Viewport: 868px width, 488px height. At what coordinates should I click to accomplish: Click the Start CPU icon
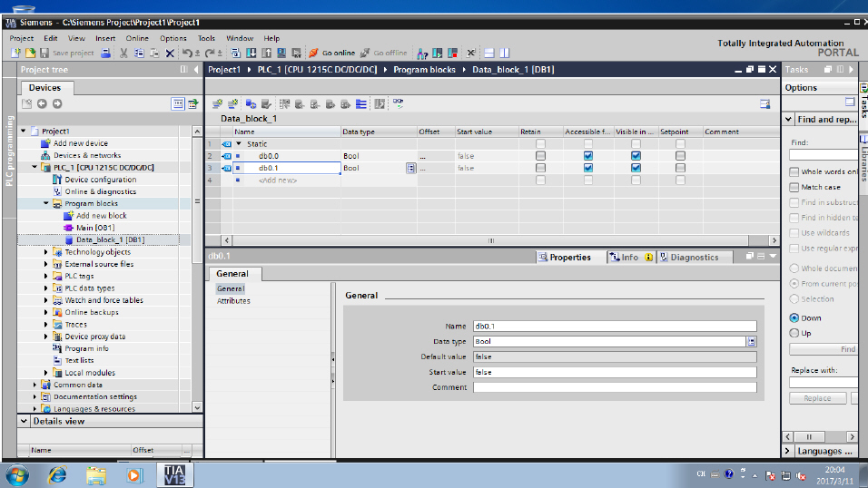click(x=438, y=54)
